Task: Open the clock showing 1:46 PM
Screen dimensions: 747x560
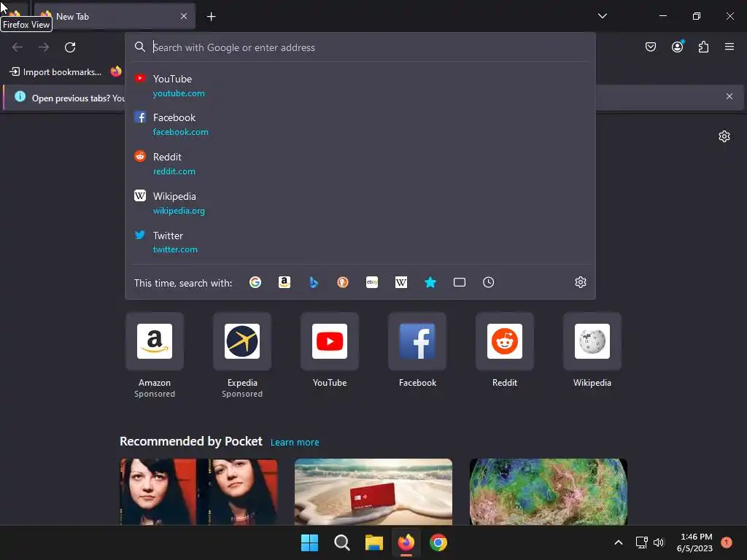Action: (695, 542)
